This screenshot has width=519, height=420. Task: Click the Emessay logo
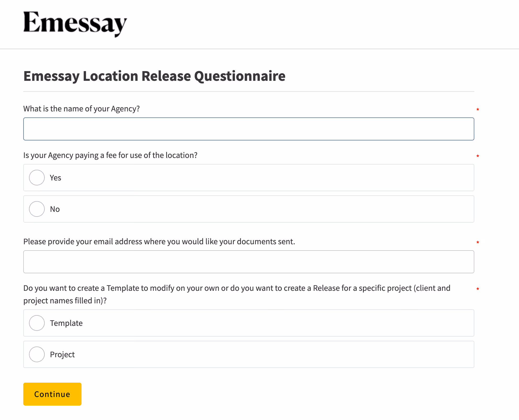75,24
